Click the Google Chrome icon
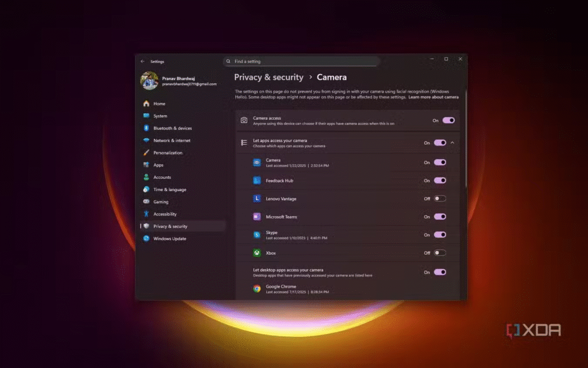This screenshot has height=368, width=588. pos(257,289)
